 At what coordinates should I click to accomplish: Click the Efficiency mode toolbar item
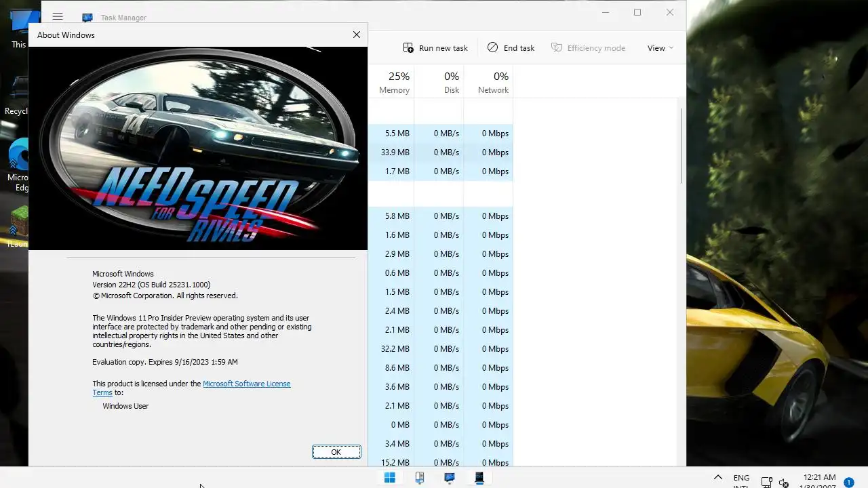pos(588,48)
